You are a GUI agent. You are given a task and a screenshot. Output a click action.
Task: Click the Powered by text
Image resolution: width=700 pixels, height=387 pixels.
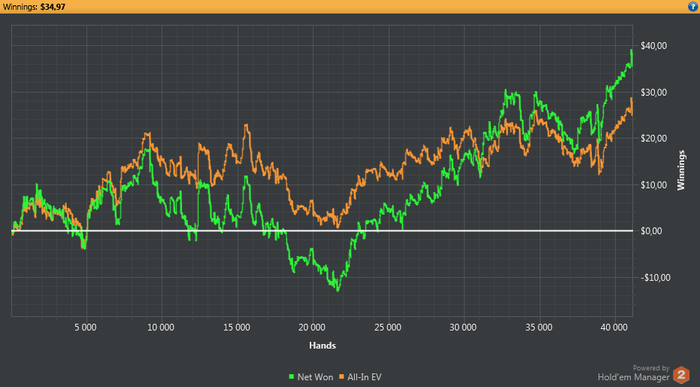coord(651,368)
